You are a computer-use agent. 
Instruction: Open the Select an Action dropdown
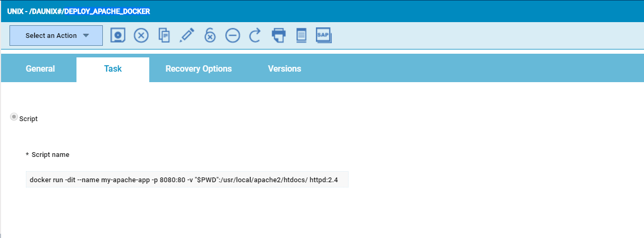56,36
